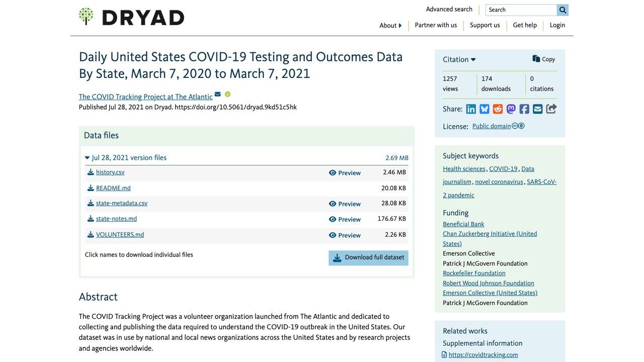Preview the state-metadata.csv file
This screenshot has width=644, height=362.
345,204
